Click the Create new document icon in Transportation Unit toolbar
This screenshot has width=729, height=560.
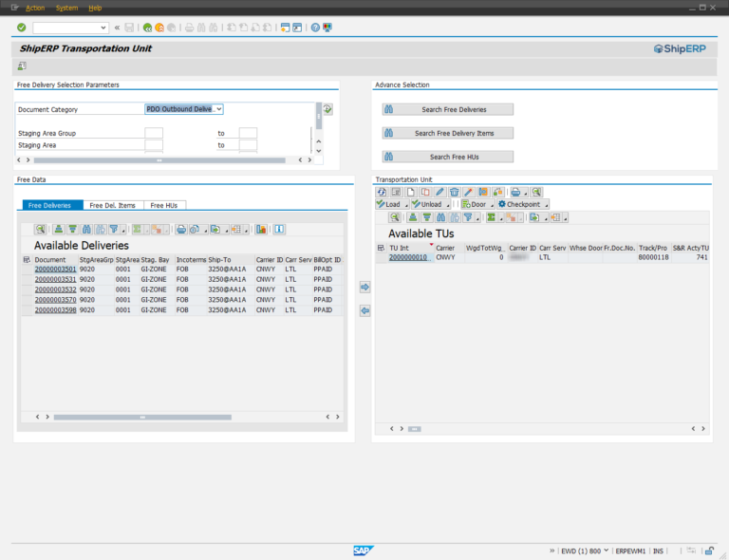pyautogui.click(x=410, y=192)
